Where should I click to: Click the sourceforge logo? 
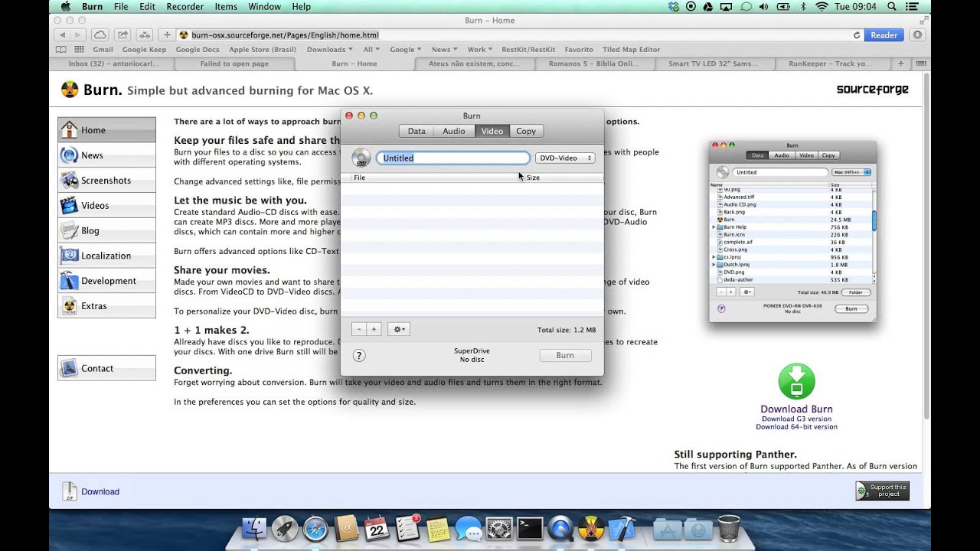(x=872, y=90)
